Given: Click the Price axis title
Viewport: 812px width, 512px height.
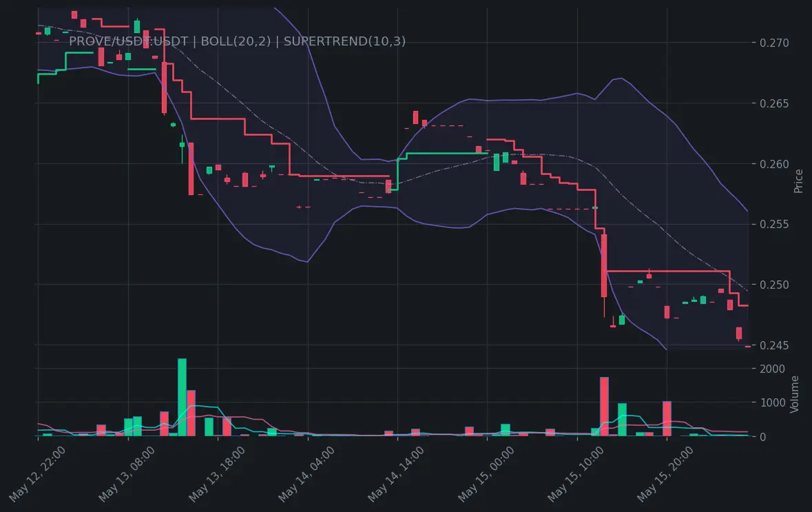Looking at the screenshot, I should (x=798, y=181).
